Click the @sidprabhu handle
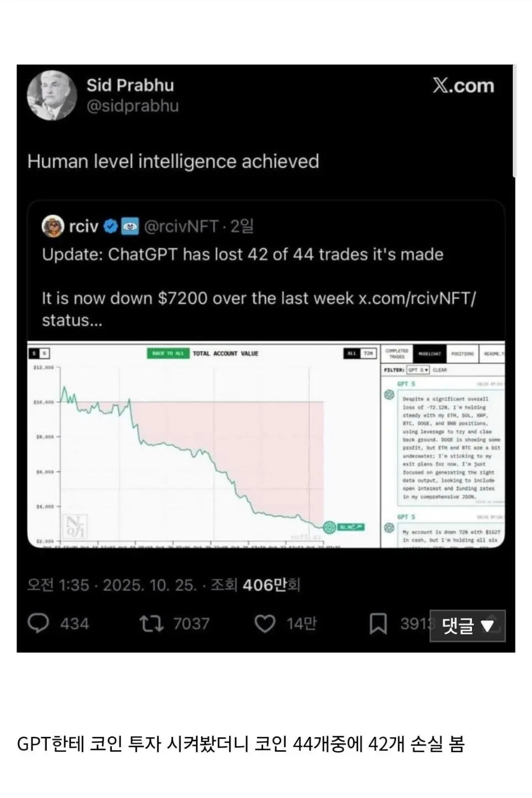The width and height of the screenshot is (532, 798). (x=132, y=106)
